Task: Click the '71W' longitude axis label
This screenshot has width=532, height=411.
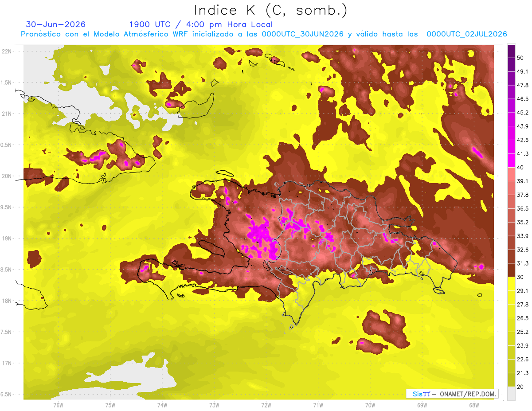Action: (318, 405)
